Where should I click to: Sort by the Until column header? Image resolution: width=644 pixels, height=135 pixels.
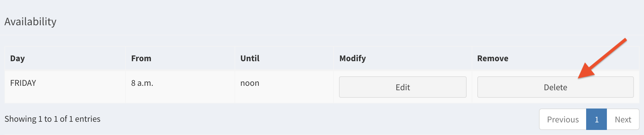[250, 58]
